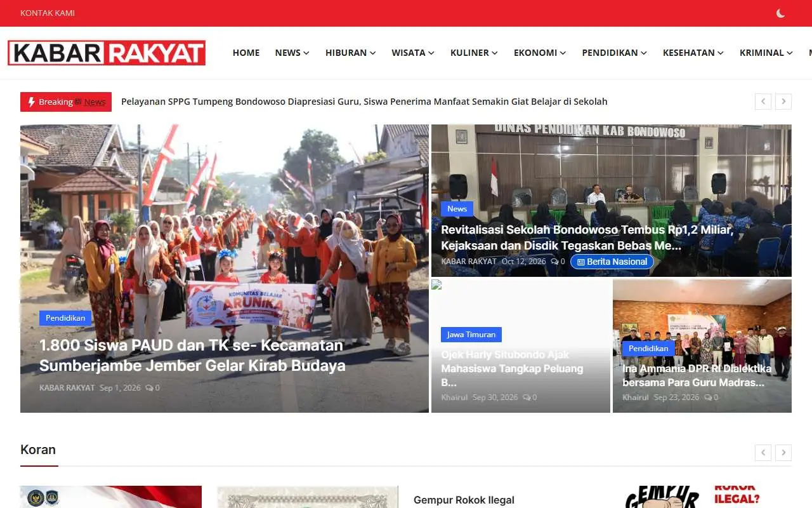Image resolution: width=812 pixels, height=508 pixels.
Task: Open comments on the PAUD Kirab Budaya article
Action: click(x=152, y=387)
